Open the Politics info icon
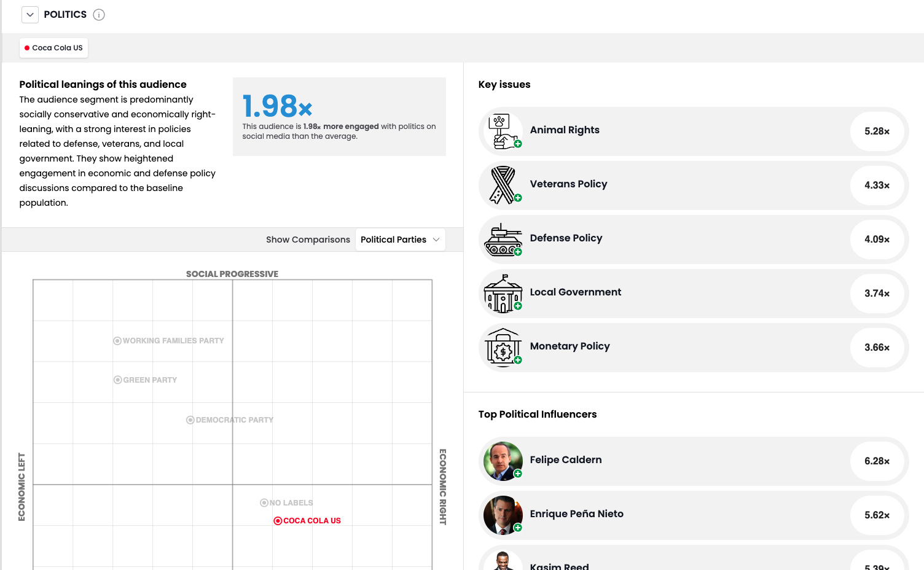Image resolution: width=924 pixels, height=570 pixels. tap(99, 15)
